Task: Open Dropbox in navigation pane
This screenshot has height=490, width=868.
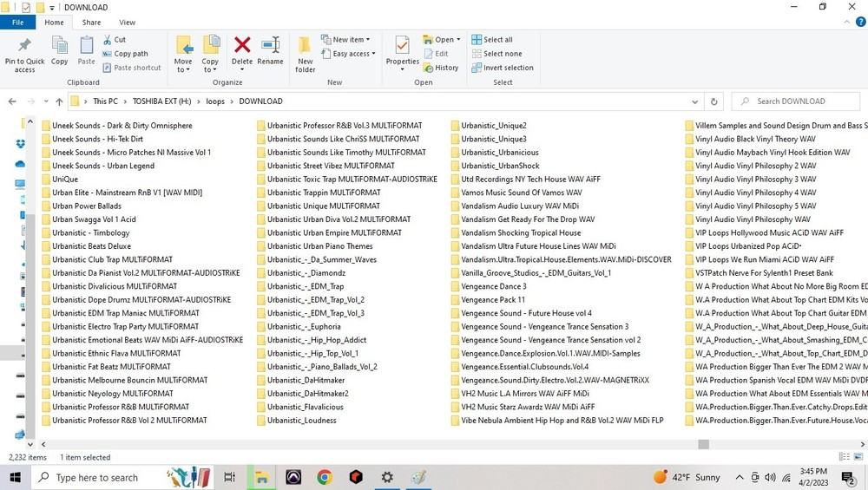Action: [21, 144]
